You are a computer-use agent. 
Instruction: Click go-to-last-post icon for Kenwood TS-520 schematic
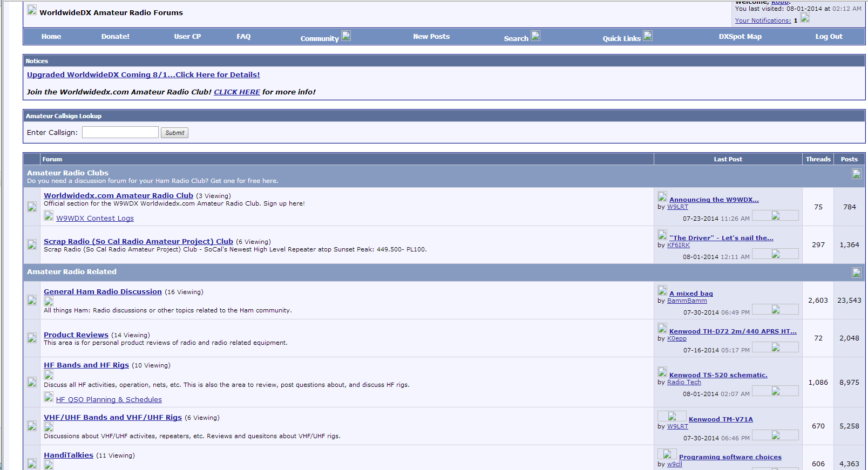[x=776, y=391]
